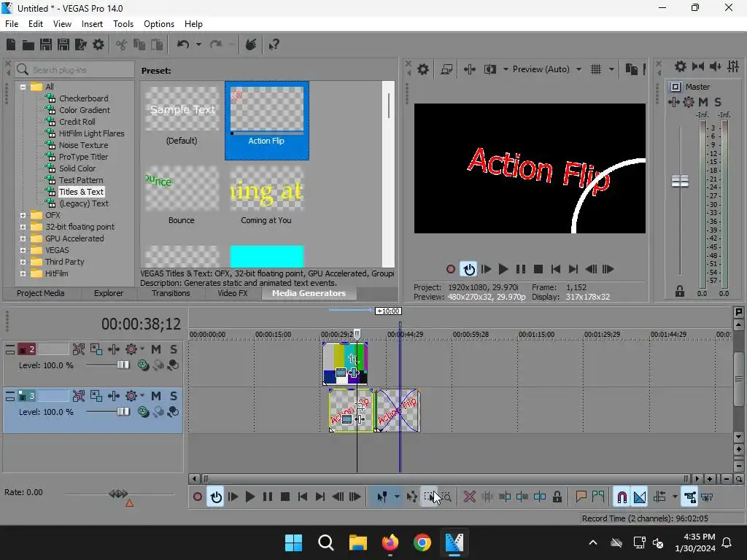Toggle the Master fader lock icon
This screenshot has height=560, width=747.
[x=680, y=292]
